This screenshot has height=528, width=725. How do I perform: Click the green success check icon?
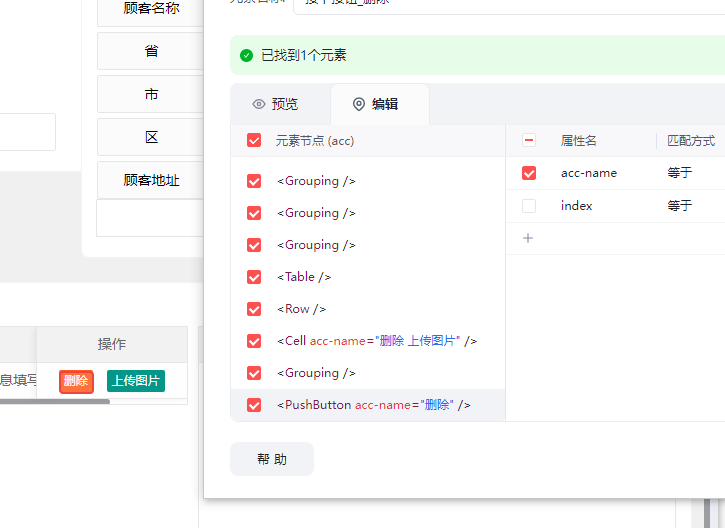click(246, 55)
